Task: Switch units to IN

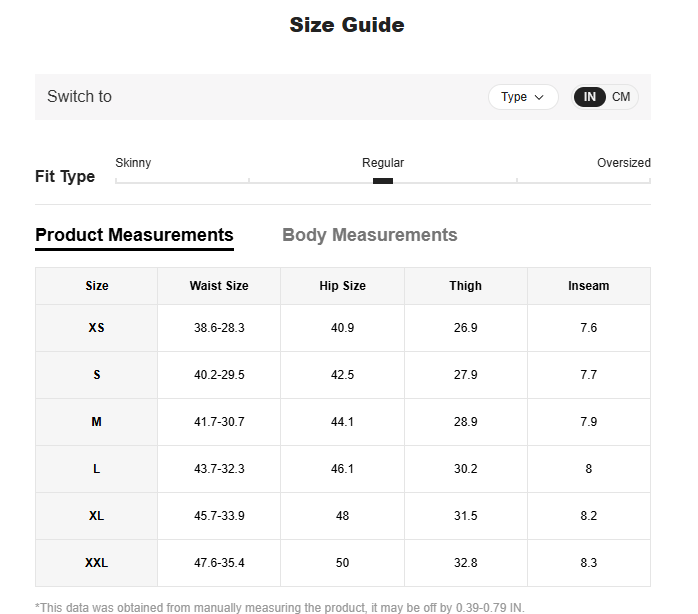Action: [590, 97]
